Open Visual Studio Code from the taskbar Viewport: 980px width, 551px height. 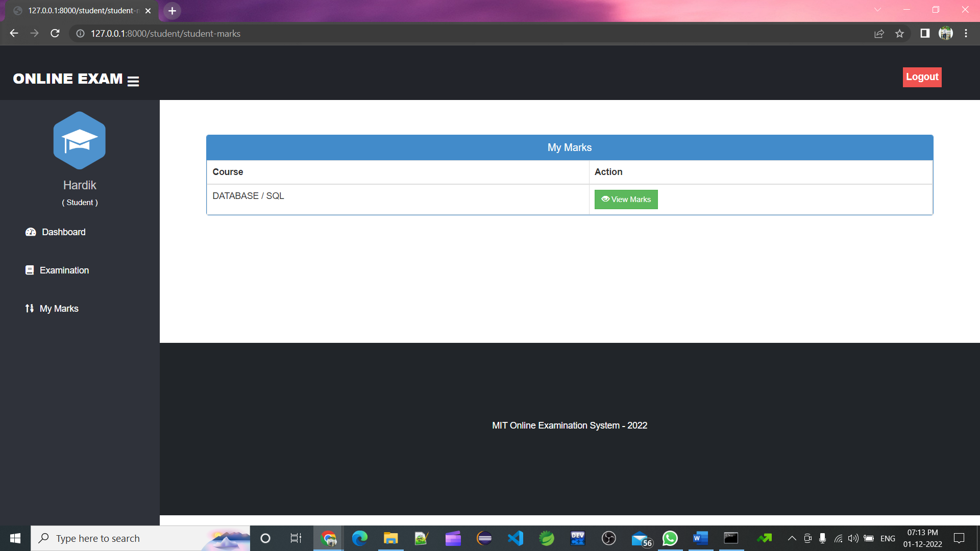point(516,538)
